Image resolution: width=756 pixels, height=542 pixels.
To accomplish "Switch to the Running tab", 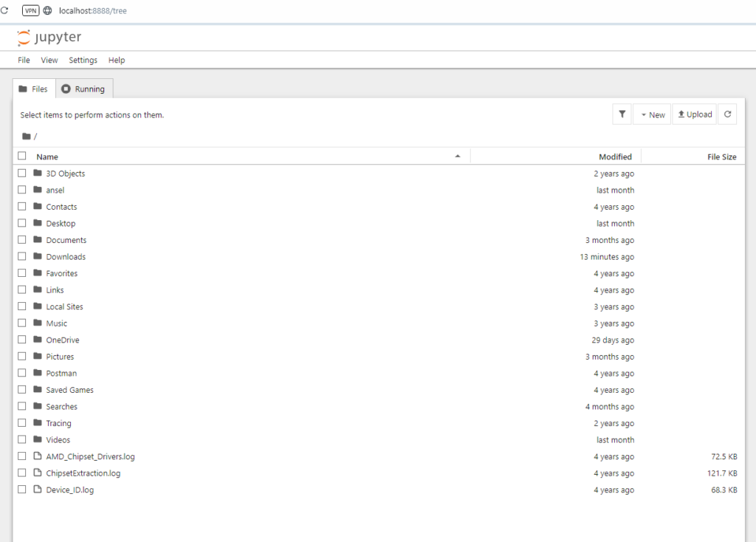I will (x=84, y=89).
